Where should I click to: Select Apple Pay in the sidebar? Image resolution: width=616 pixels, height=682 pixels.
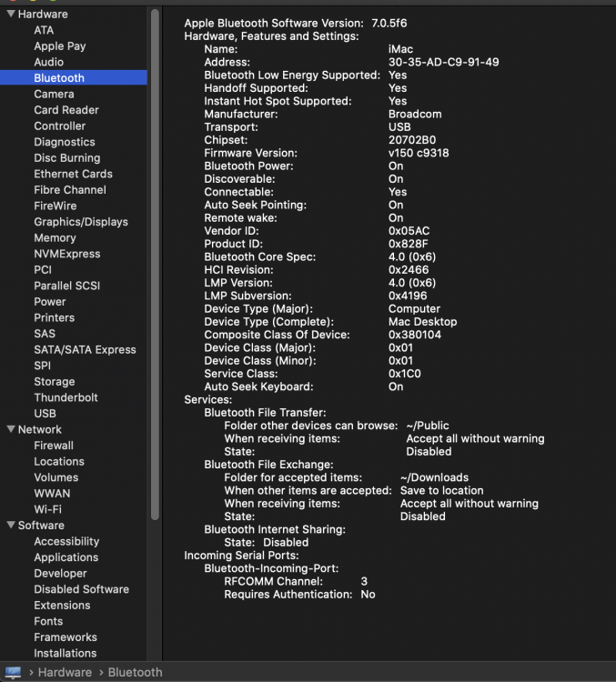click(x=60, y=46)
